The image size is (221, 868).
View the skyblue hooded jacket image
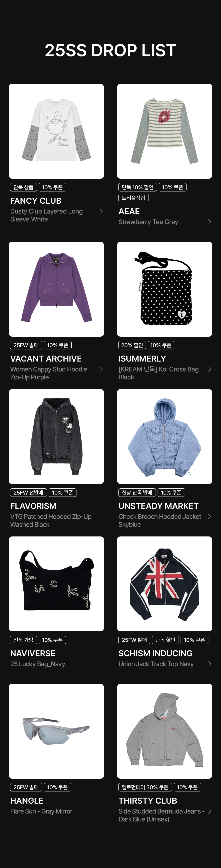165,436
